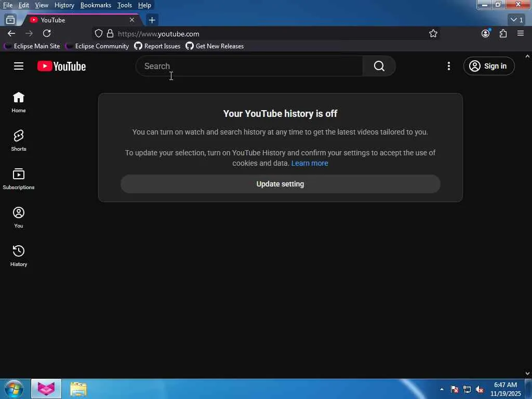Viewport: 532px width, 399px height.
Task: Click the Update setting button
Action: tap(280, 184)
